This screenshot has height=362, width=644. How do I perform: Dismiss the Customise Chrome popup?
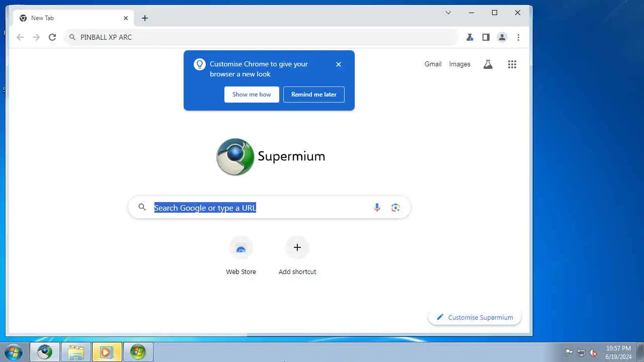point(339,64)
